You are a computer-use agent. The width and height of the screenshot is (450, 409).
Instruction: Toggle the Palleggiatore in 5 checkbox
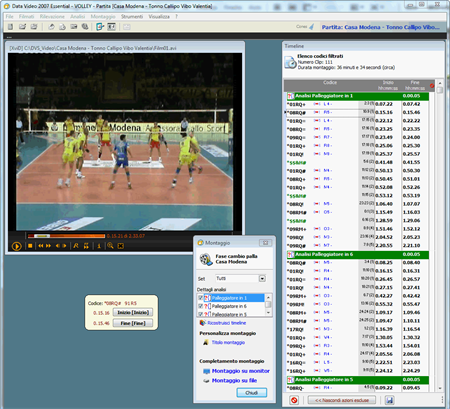coord(200,314)
